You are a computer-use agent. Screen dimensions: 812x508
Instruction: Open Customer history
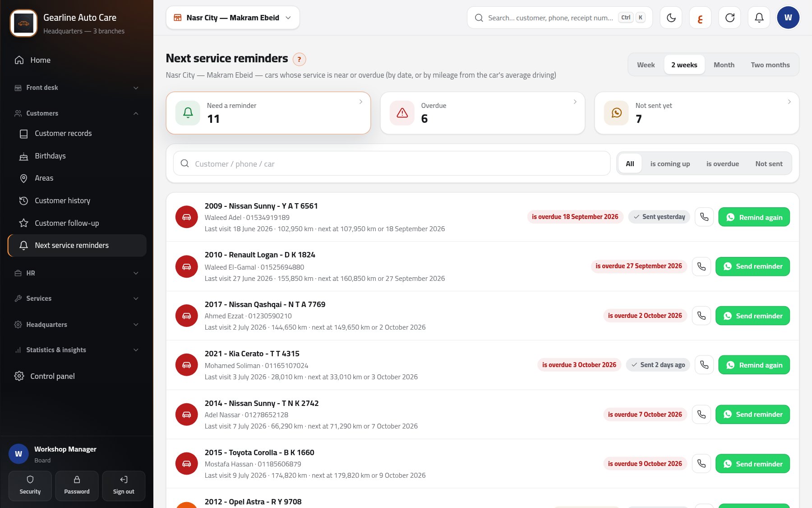[x=77, y=201]
